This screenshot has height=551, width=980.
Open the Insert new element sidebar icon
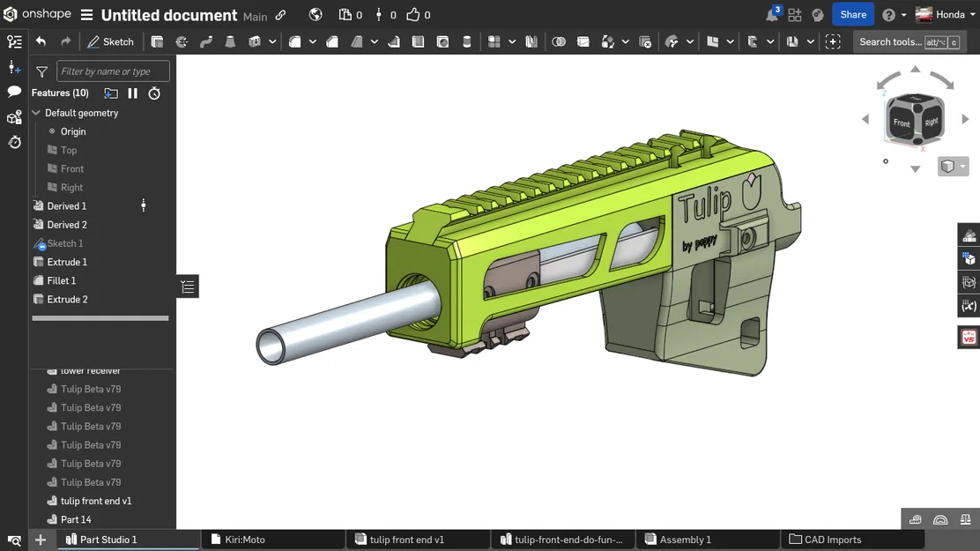pyautogui.click(x=14, y=68)
